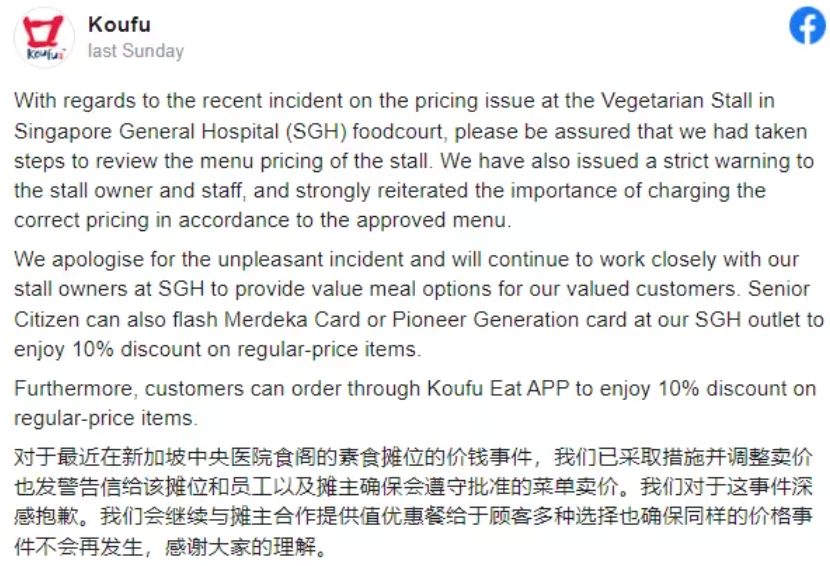Click the words "strict warning"
This screenshot has height=566, width=830.
(725, 161)
